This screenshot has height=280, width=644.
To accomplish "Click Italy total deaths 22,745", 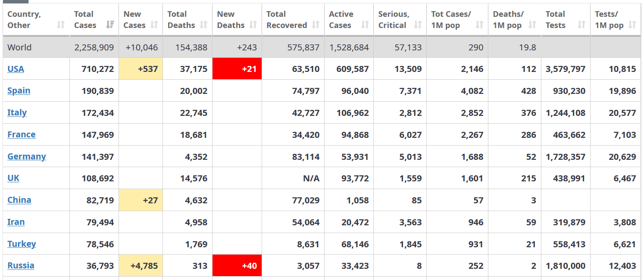I will (x=194, y=113).
